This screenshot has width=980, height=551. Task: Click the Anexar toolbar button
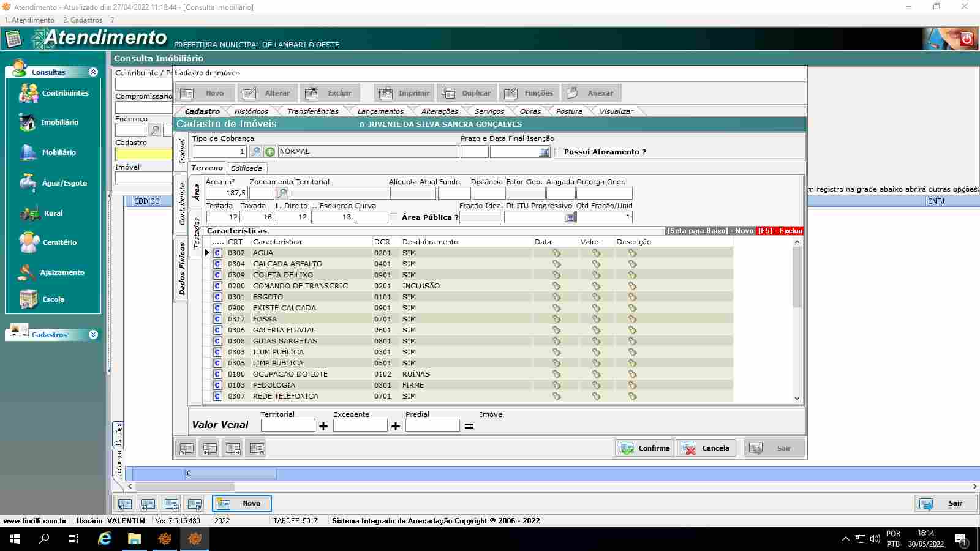[591, 93]
